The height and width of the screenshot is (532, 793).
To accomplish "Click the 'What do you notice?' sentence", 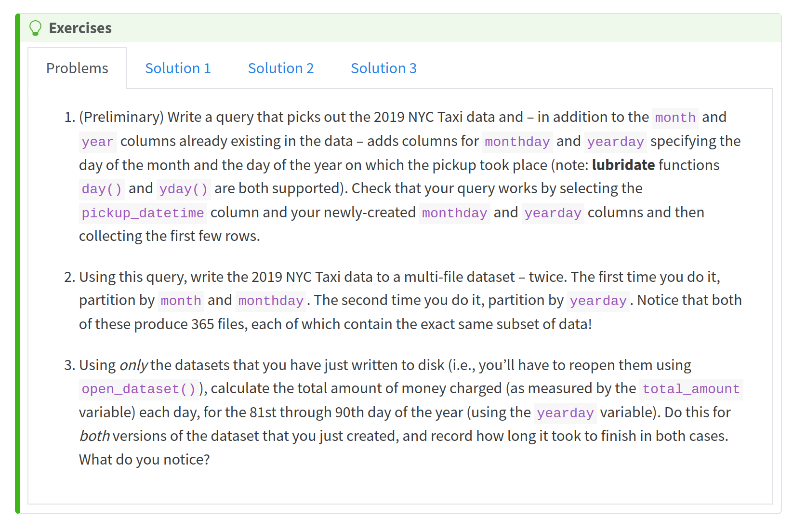I will click(x=145, y=460).
